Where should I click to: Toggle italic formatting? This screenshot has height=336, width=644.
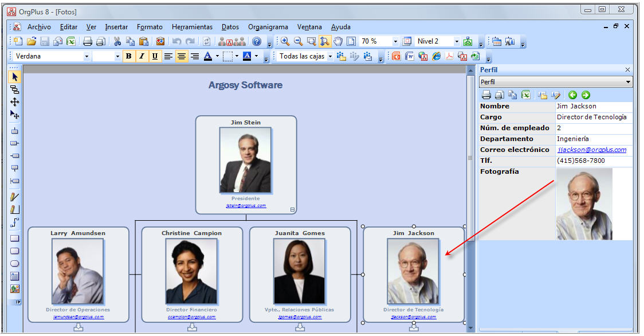point(142,56)
